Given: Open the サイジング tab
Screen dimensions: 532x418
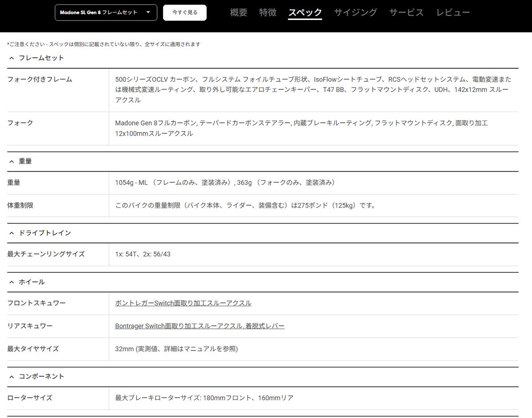Looking at the screenshot, I should click(x=356, y=12).
